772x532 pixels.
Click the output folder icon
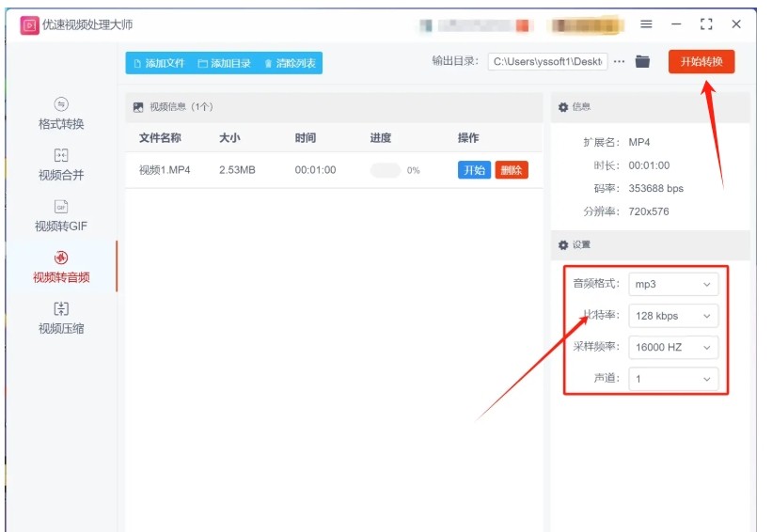[x=643, y=62]
